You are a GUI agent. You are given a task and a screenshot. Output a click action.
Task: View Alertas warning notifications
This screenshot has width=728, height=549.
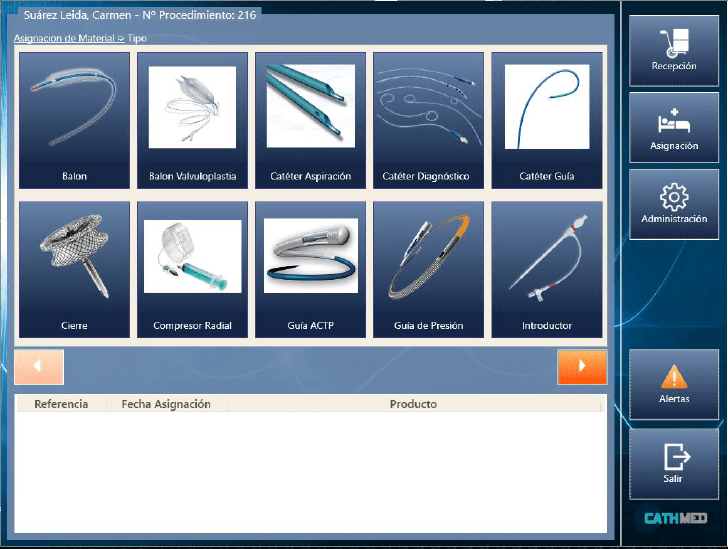tap(673, 384)
